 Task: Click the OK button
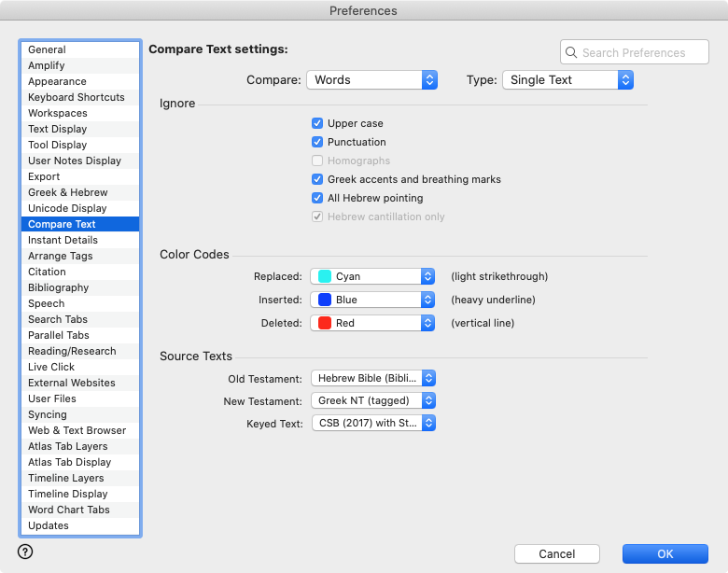665,553
